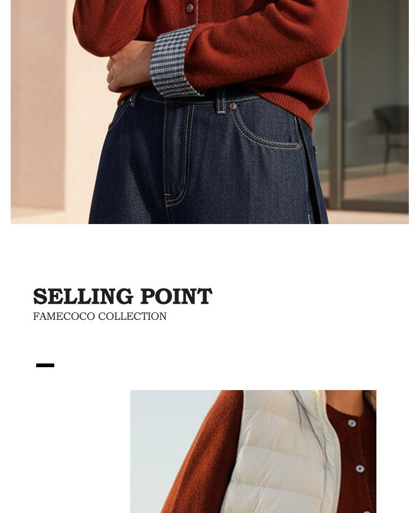
Task: Click the jeans zipper fly stitching
Action: (178, 154)
